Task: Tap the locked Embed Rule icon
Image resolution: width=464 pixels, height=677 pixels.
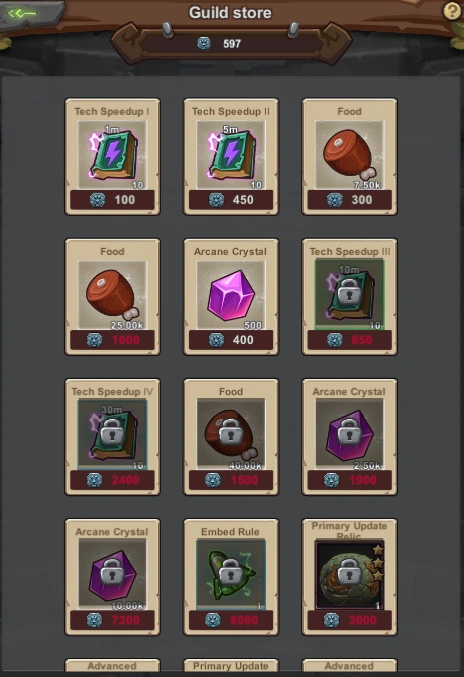Action: click(231, 574)
